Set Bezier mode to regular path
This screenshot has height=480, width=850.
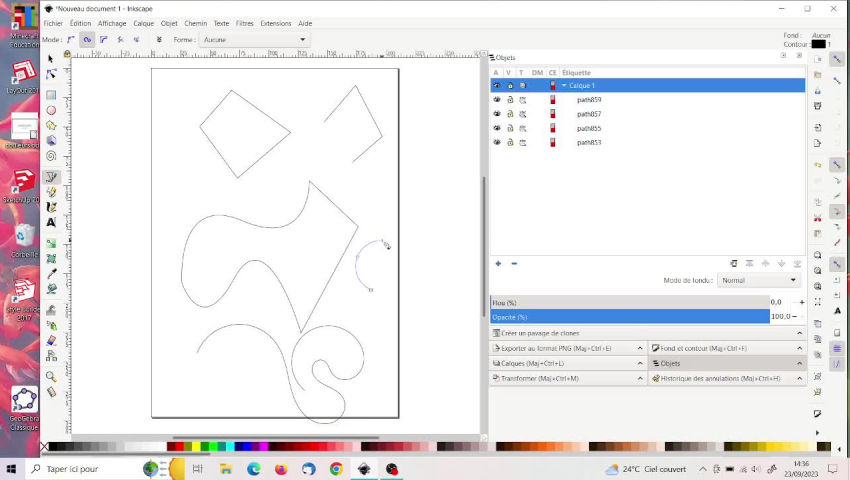click(70, 40)
